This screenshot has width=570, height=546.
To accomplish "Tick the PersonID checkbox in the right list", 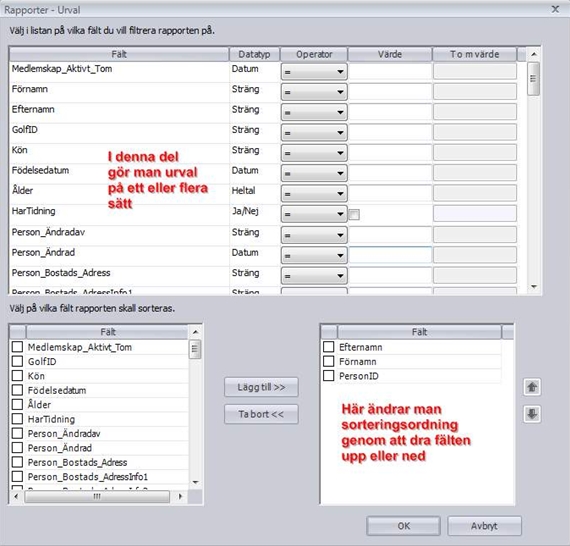I will pos(328,376).
